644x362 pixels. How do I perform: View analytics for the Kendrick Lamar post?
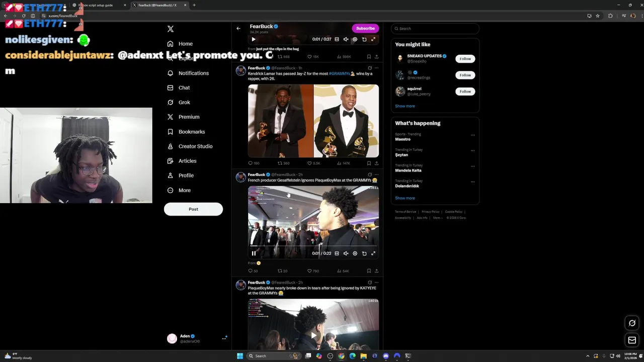pos(343,163)
